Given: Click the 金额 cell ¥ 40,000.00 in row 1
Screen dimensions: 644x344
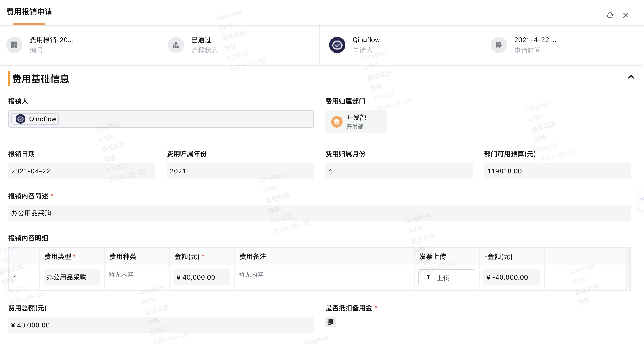Looking at the screenshot, I should (202, 277).
